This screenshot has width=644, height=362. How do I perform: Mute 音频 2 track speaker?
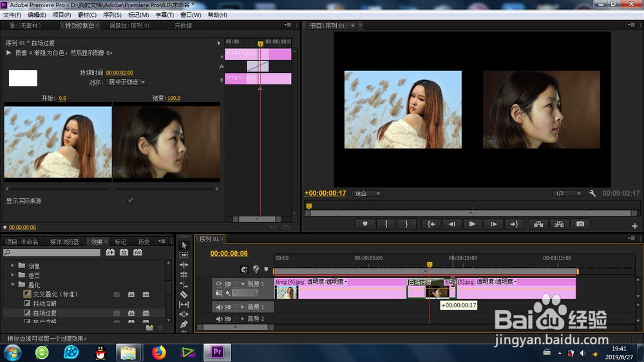(x=219, y=319)
